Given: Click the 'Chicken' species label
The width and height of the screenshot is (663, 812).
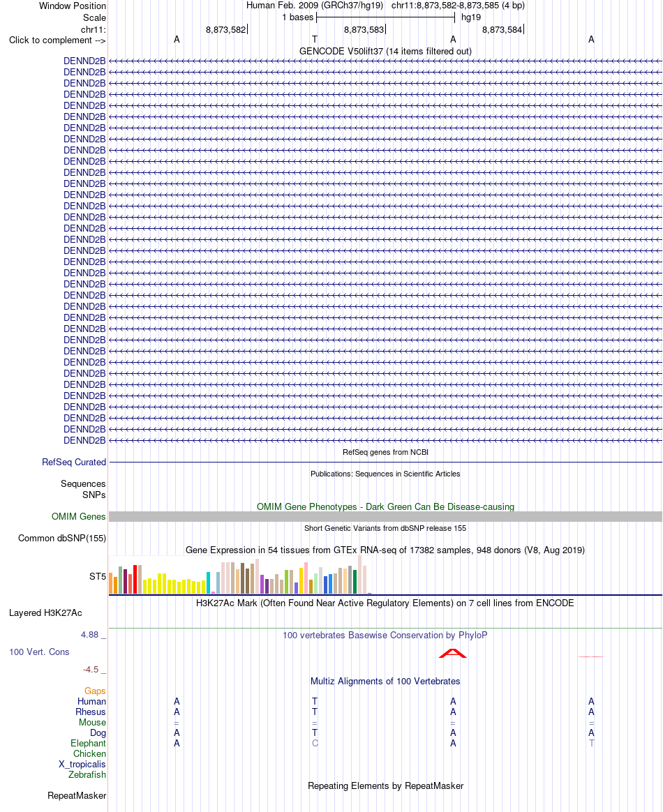Looking at the screenshot, I should click(89, 753).
